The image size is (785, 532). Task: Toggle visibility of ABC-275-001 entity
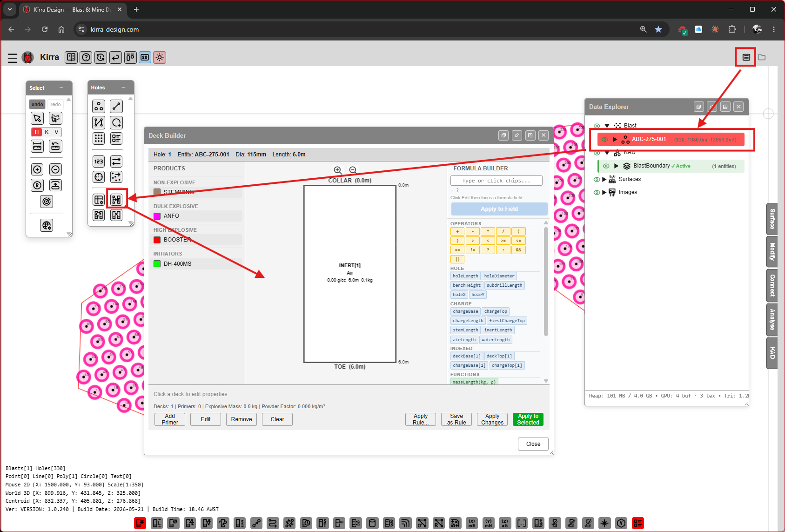click(x=605, y=139)
